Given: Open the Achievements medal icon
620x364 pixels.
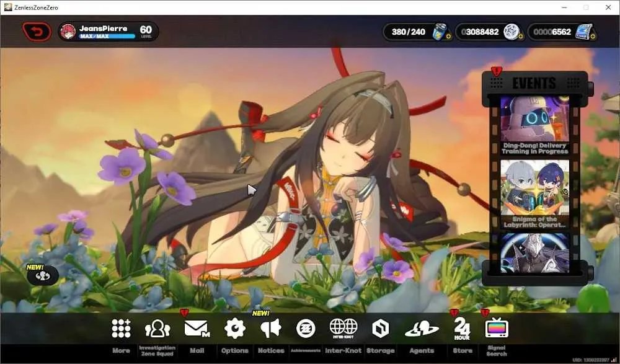Looking at the screenshot, I should click(306, 329).
